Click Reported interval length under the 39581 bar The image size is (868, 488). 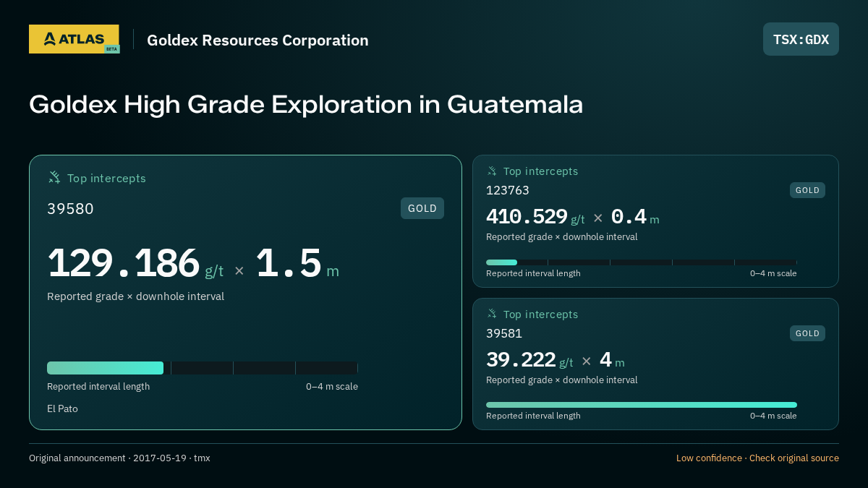533,416
